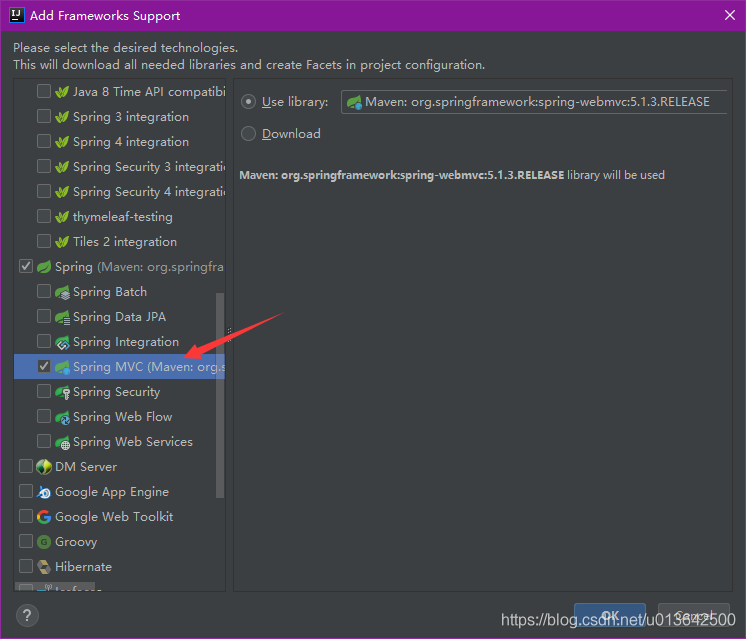Image resolution: width=746 pixels, height=639 pixels.
Task: Click the Spring Batch icon
Action: tap(62, 292)
